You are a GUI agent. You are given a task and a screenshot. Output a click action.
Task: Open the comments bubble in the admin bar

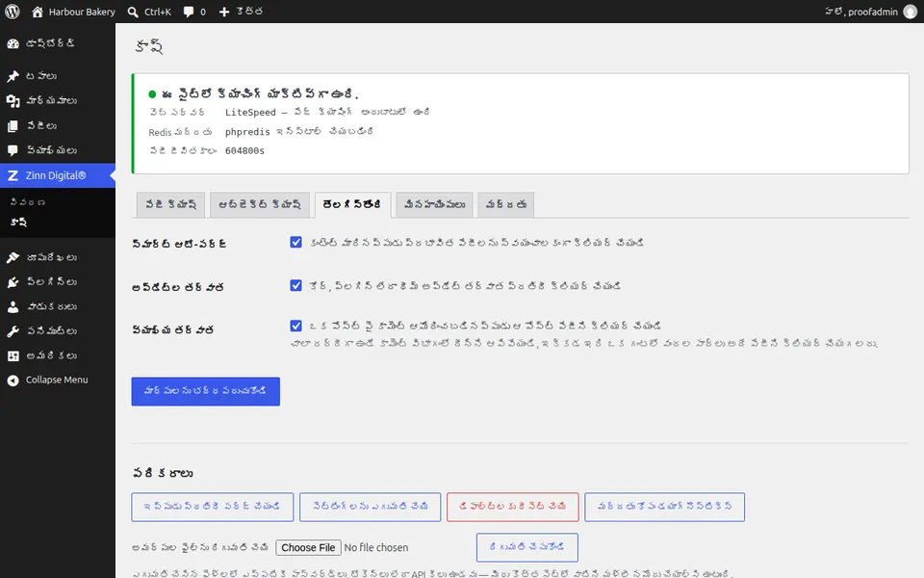pyautogui.click(x=189, y=12)
